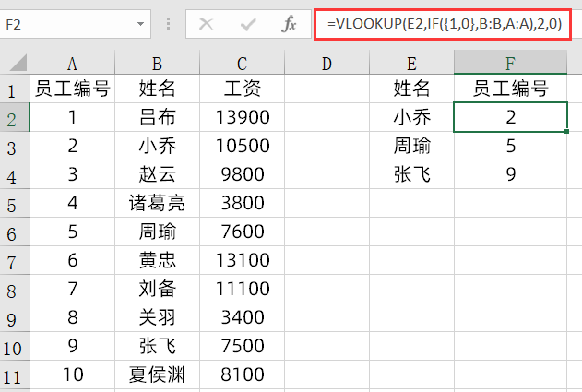Confirm formula entry with checkmark icon
The width and height of the screenshot is (582, 392).
(247, 25)
